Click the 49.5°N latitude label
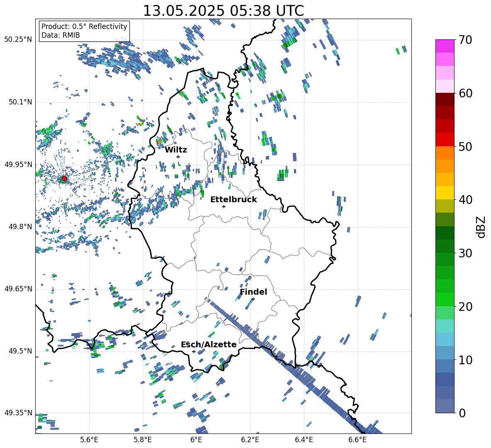This screenshot has height=448, width=491. tap(20, 351)
